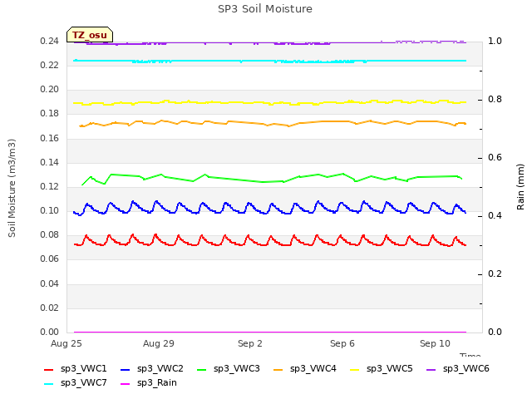
Task: Click the SP3 Soil Moisture chart title
Action: [x=265, y=9]
